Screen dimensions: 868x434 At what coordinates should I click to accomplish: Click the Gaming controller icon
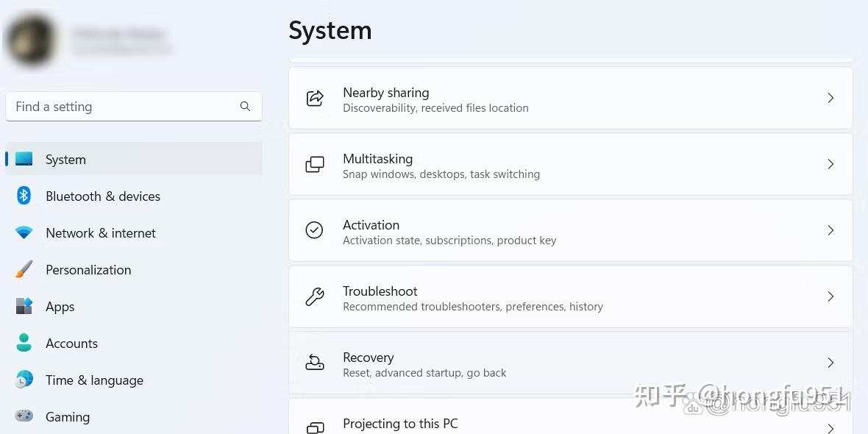coord(24,416)
